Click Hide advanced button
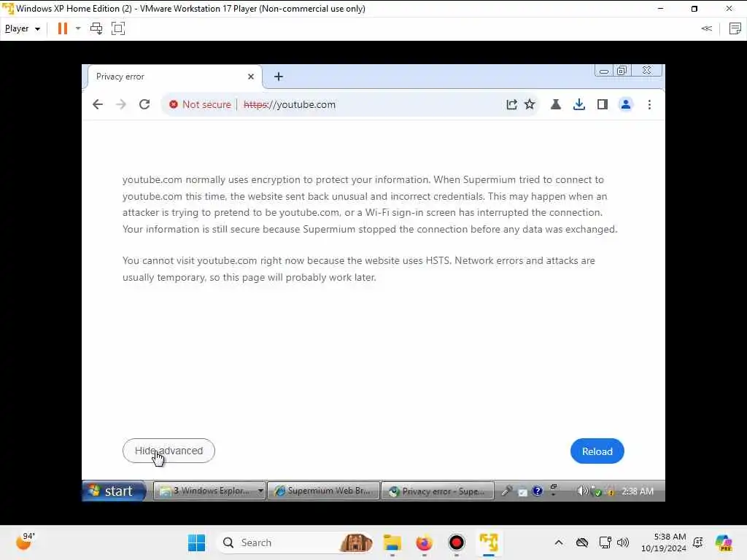This screenshot has height=560, width=747. (169, 451)
